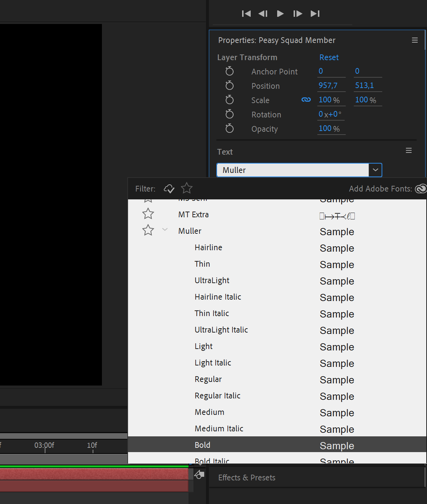
Task: Switch to the Effects & Presets panel
Action: [x=247, y=478]
